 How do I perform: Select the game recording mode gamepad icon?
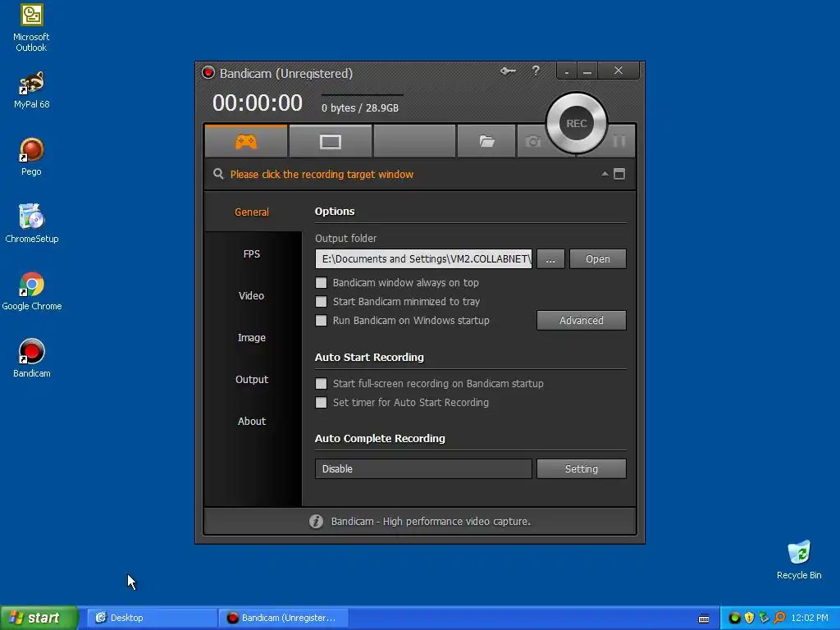pyautogui.click(x=246, y=141)
